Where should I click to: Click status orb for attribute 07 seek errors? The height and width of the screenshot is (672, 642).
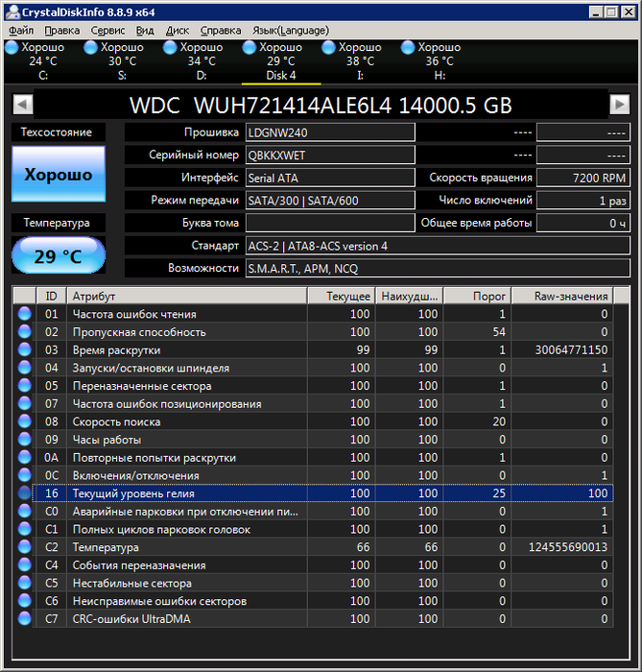click(24, 404)
